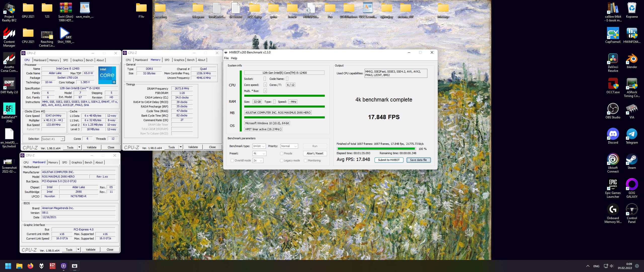Click the benchmark 100% progress bar
This screenshot has height=272, width=644.
tap(376, 149)
